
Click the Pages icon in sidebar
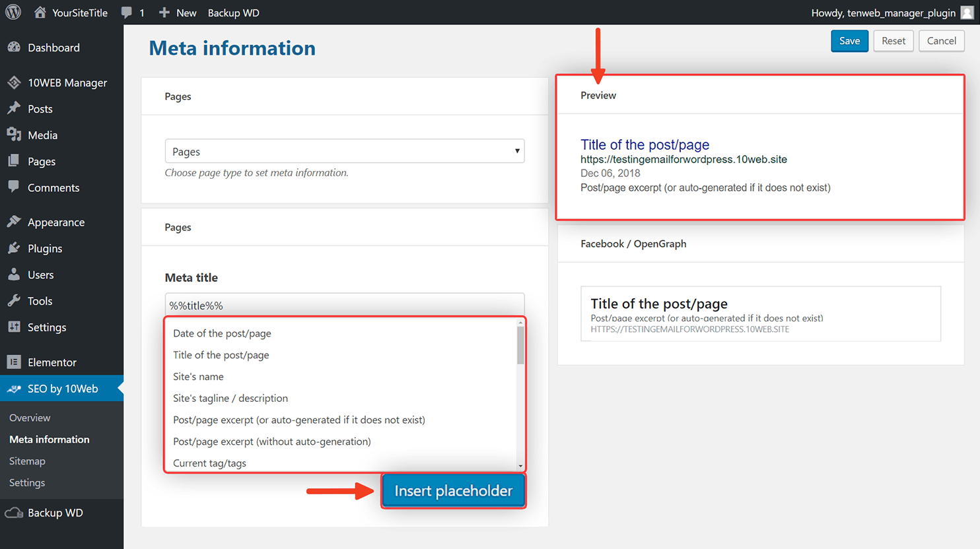click(14, 161)
